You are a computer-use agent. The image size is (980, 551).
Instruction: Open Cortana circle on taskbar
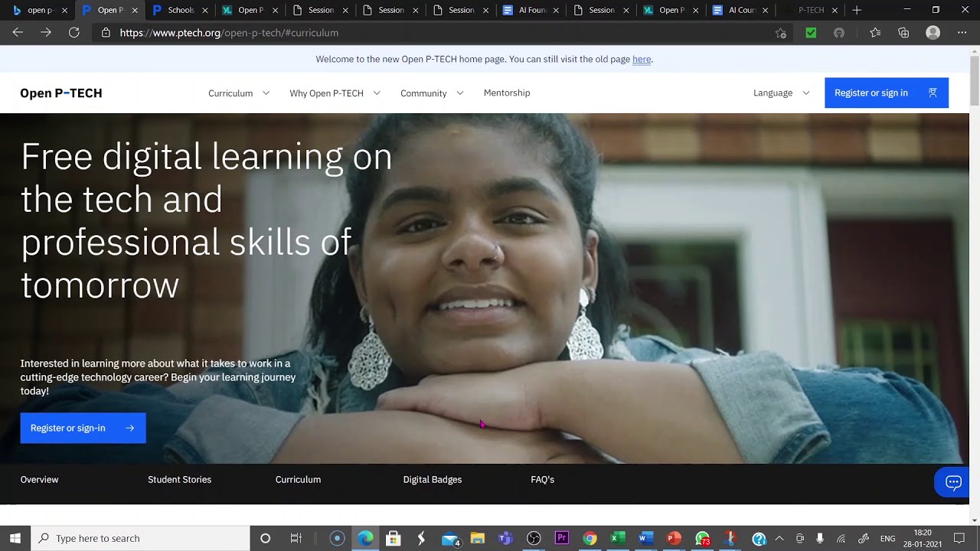click(265, 538)
